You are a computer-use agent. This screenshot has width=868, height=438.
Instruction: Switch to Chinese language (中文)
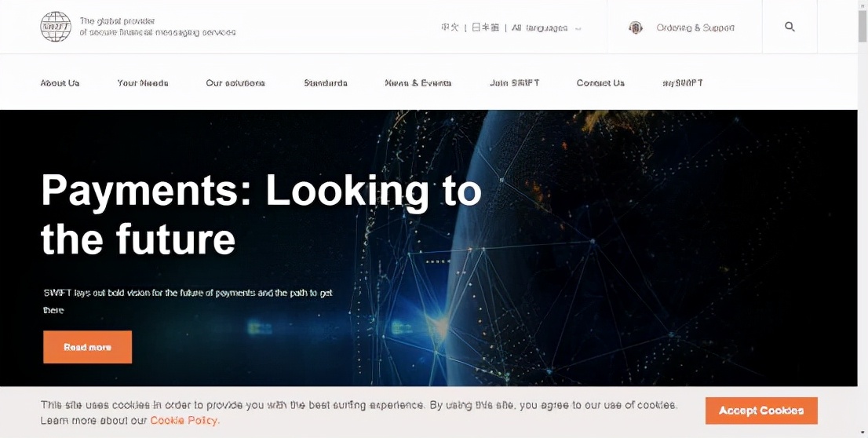pyautogui.click(x=450, y=27)
